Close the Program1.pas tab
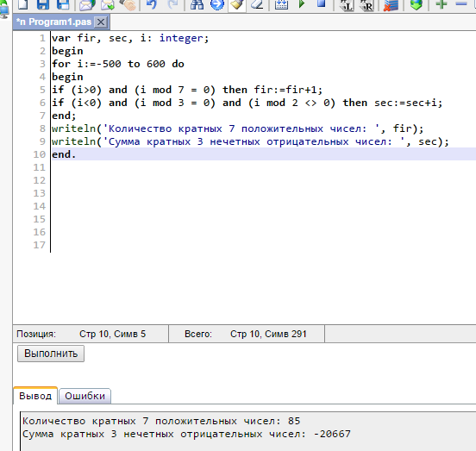This screenshot has width=476, height=451. click(101, 22)
